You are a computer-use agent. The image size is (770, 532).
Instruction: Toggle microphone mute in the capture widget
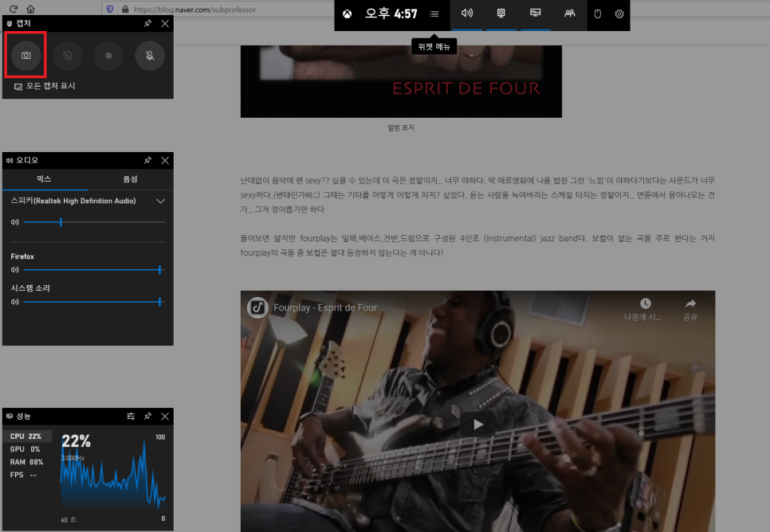coord(150,56)
